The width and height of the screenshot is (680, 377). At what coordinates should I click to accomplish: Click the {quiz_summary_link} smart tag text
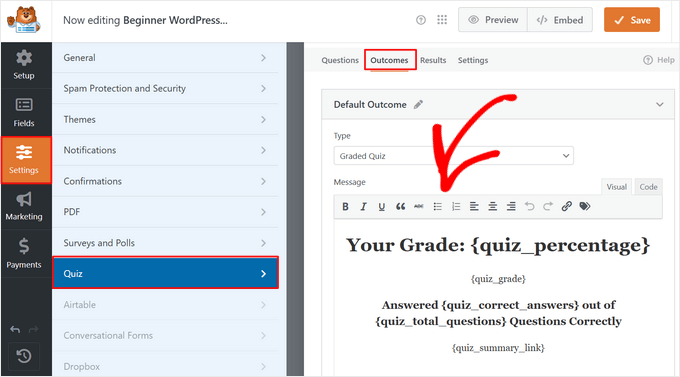(x=498, y=348)
